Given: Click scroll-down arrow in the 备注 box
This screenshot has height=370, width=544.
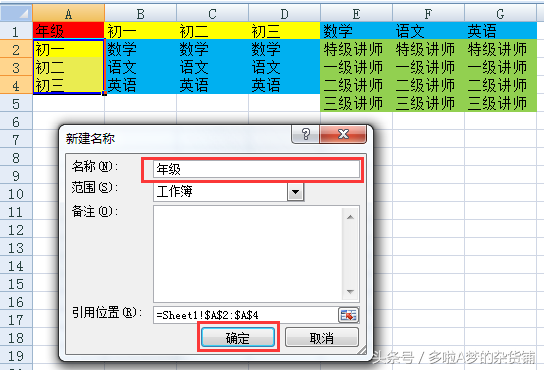Looking at the screenshot, I should pos(350,292).
